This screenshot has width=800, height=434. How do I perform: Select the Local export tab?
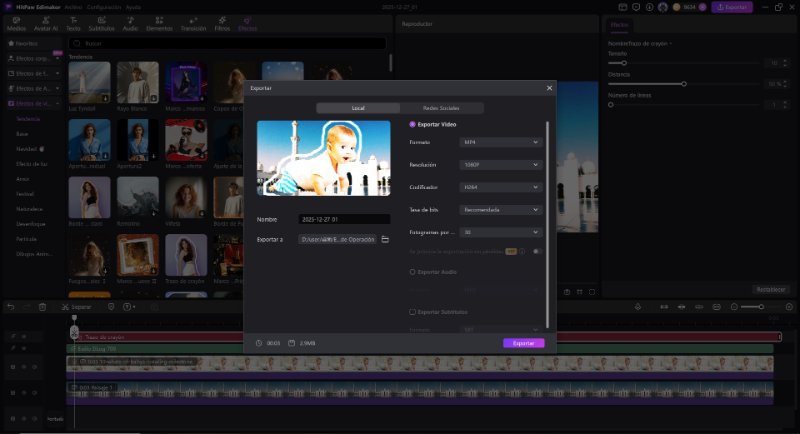pyautogui.click(x=358, y=108)
